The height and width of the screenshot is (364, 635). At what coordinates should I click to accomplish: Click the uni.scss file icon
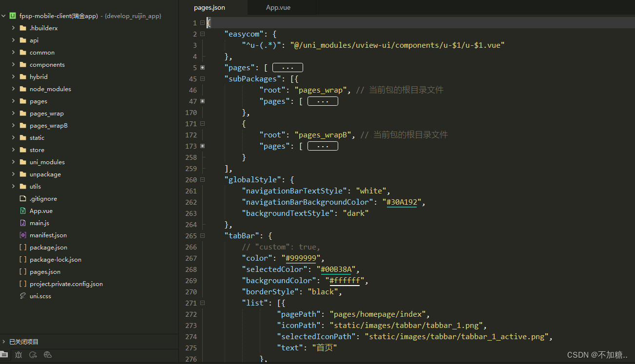(x=22, y=296)
